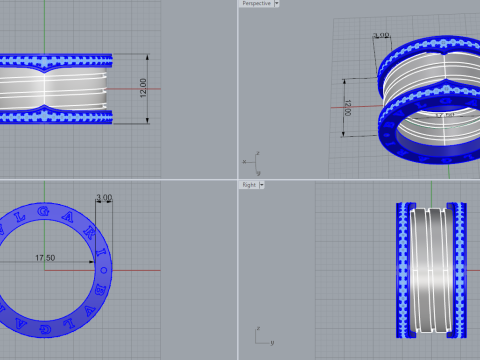Select the vertical 12.00 dimension in the top-left viewport
The height and width of the screenshot is (360, 480).
[x=143, y=88]
